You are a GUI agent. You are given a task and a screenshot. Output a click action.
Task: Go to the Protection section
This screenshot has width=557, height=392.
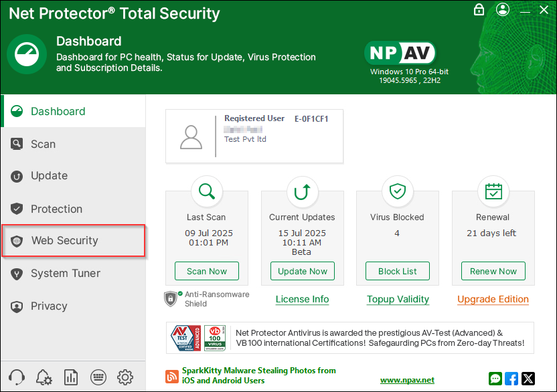56,209
